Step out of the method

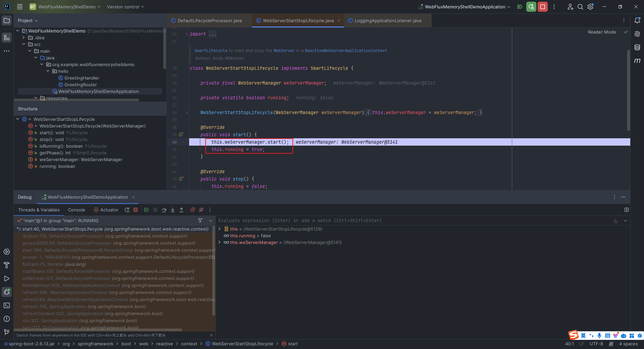[181, 210]
